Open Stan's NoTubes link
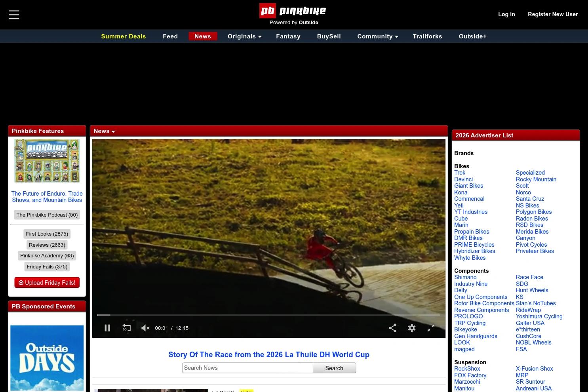This screenshot has width=588, height=392. (x=536, y=303)
